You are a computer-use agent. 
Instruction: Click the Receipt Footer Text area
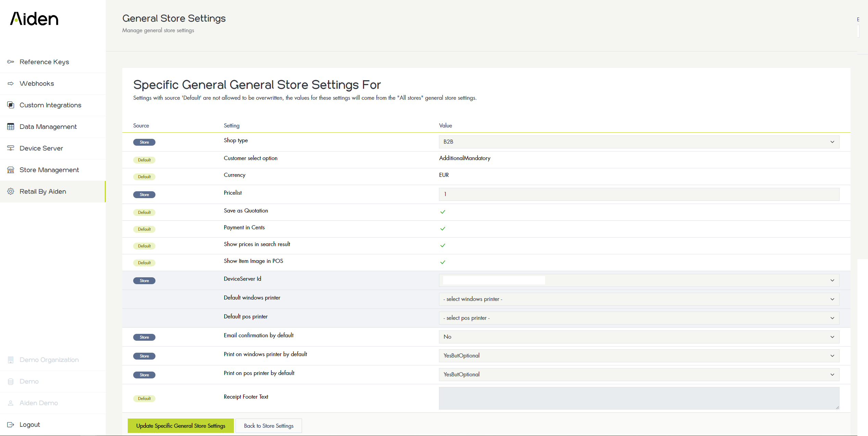pyautogui.click(x=639, y=398)
